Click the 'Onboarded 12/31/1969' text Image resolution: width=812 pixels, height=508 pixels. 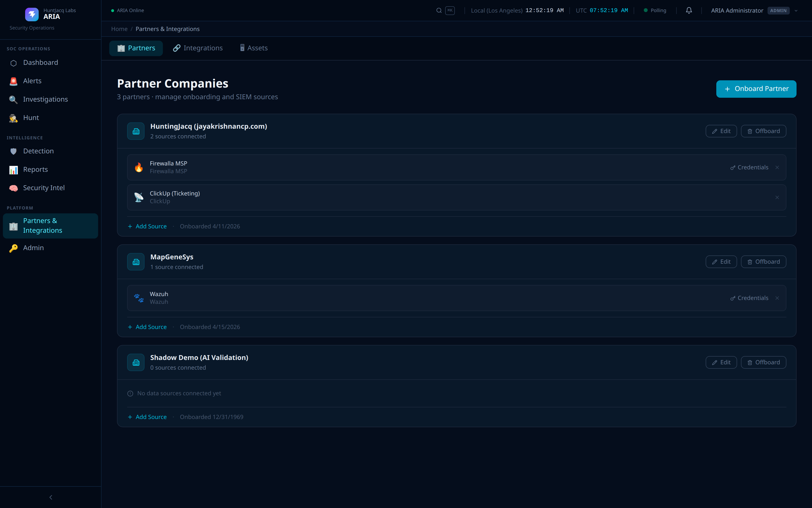tap(212, 417)
